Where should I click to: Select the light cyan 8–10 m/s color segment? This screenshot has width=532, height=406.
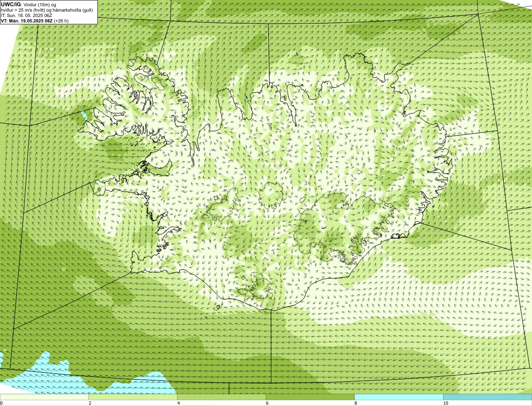click(399, 397)
